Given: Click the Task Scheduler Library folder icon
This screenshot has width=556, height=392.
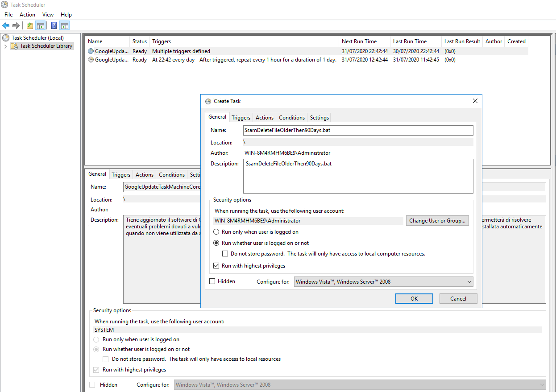Looking at the screenshot, I should [x=14, y=46].
